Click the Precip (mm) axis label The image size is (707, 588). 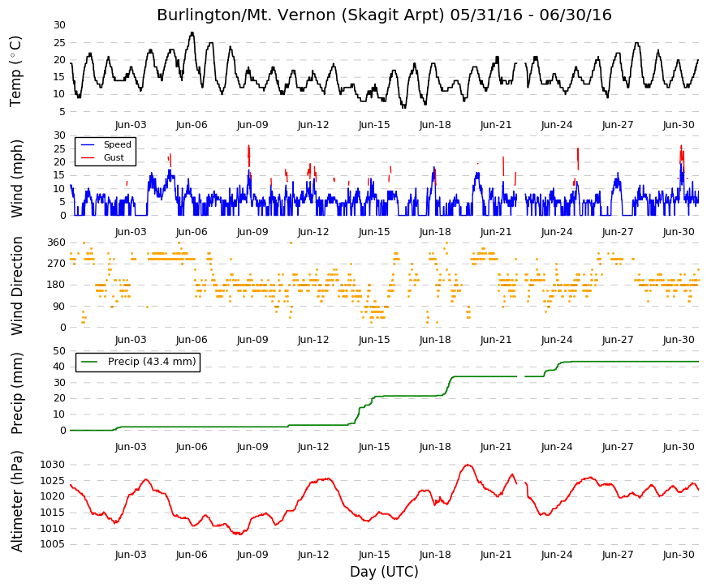[x=16, y=393]
